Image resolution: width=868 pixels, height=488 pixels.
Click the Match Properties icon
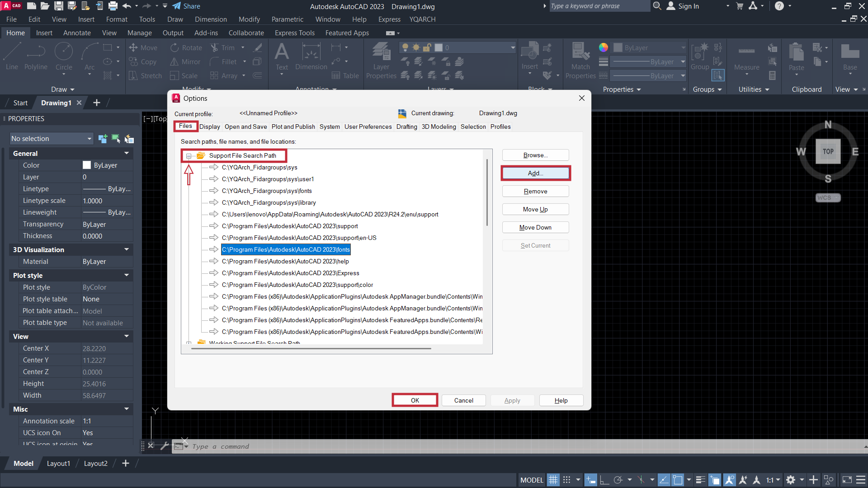pyautogui.click(x=580, y=60)
